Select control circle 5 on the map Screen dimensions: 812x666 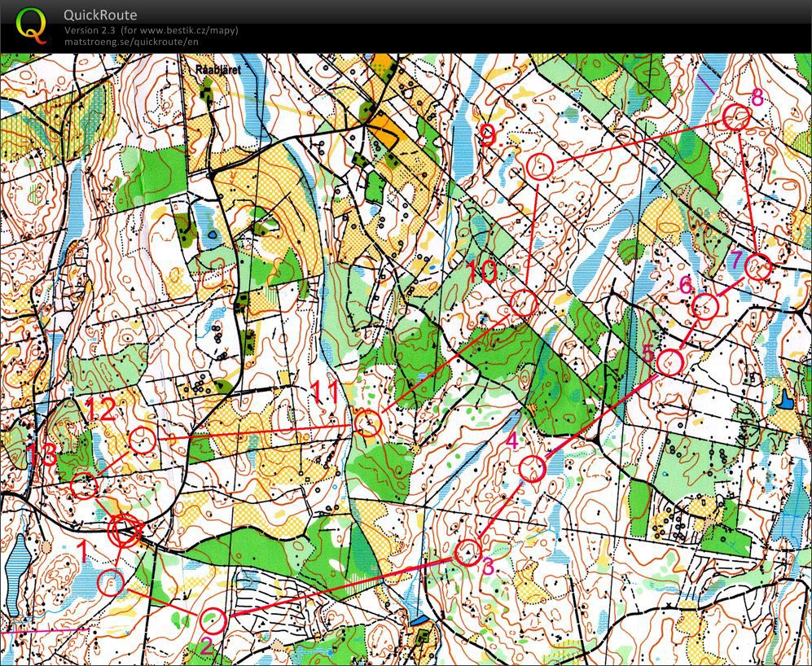tap(669, 362)
